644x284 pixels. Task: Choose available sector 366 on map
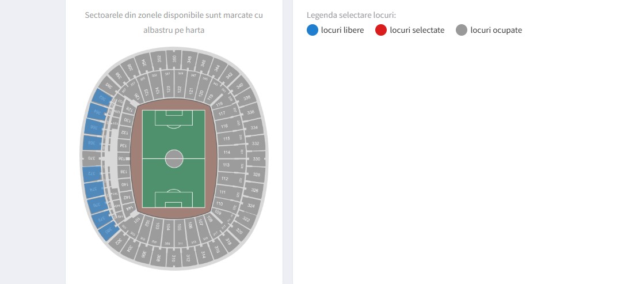pyautogui.click(x=93, y=127)
